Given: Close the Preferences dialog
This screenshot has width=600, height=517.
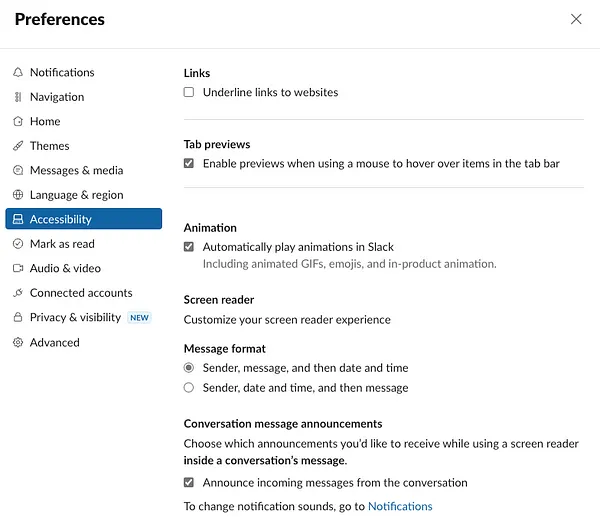Looking at the screenshot, I should [x=576, y=19].
